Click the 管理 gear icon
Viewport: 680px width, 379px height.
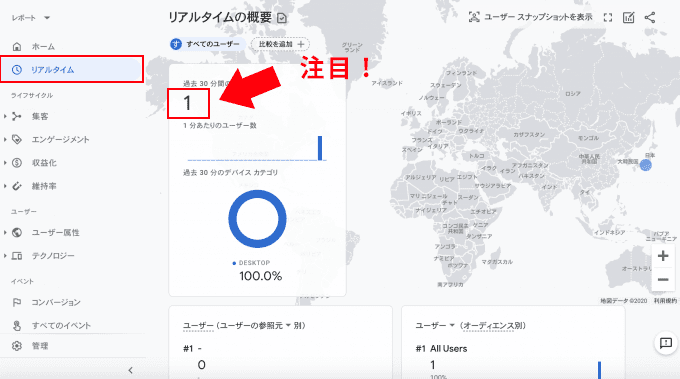[x=17, y=346]
